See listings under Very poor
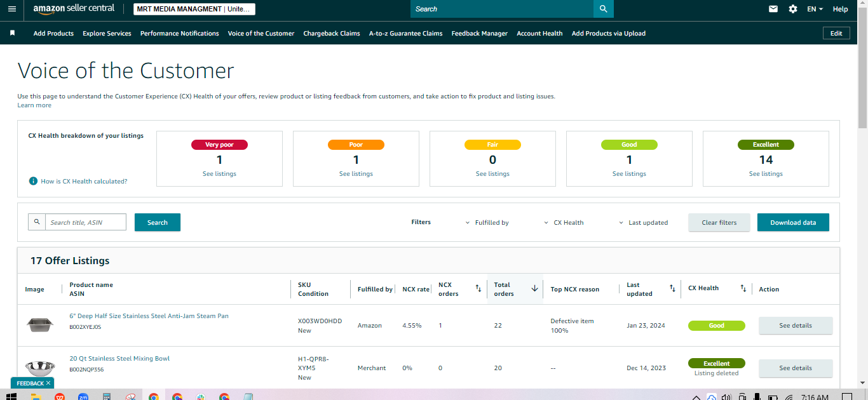This screenshot has height=400, width=868. pos(219,173)
